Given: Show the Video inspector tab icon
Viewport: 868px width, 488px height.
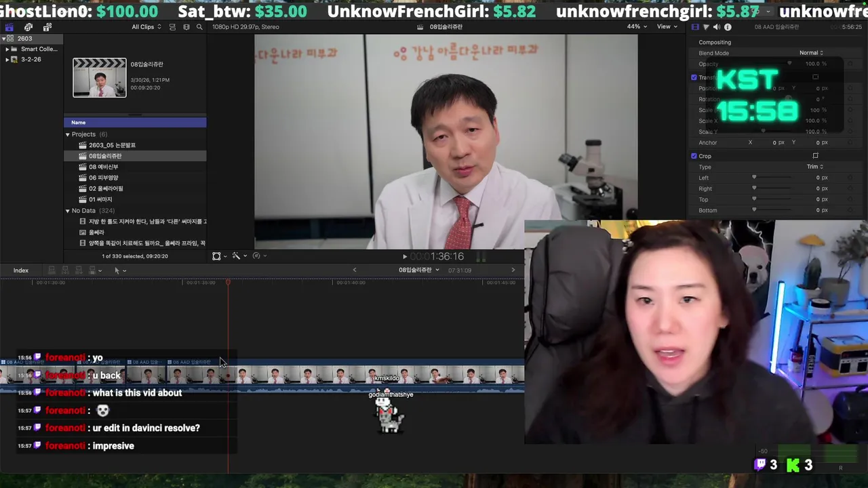Looking at the screenshot, I should (x=695, y=27).
